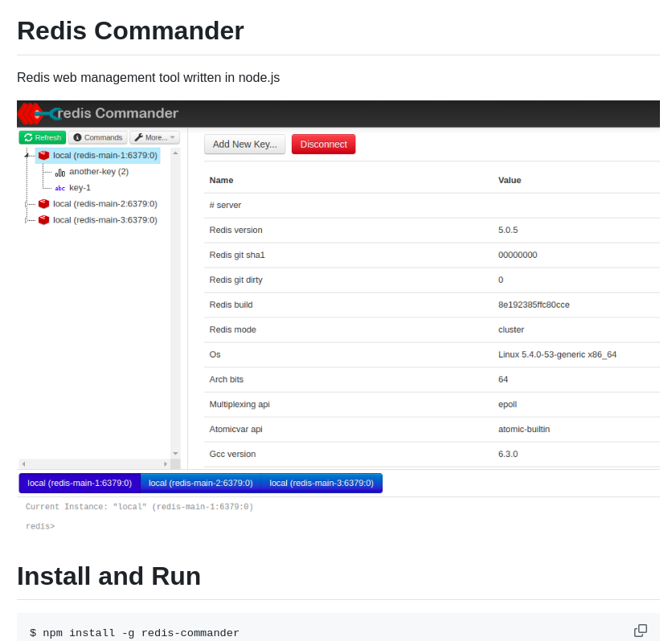
Task: Click the Redis server icon for redis-main-2
Action: pos(43,203)
